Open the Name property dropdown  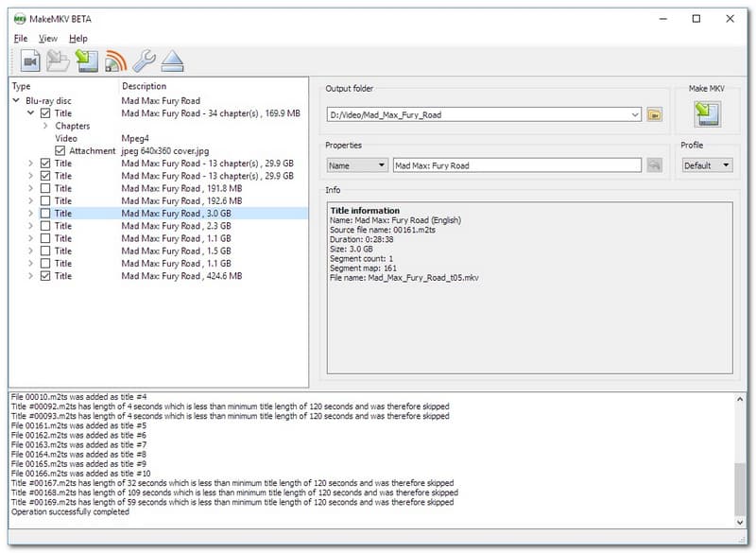(357, 165)
